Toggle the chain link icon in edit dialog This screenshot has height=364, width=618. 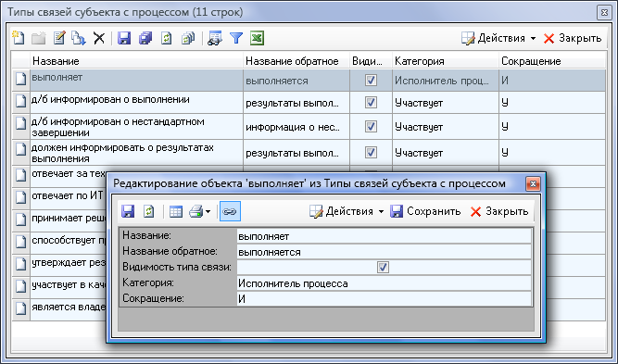point(230,211)
